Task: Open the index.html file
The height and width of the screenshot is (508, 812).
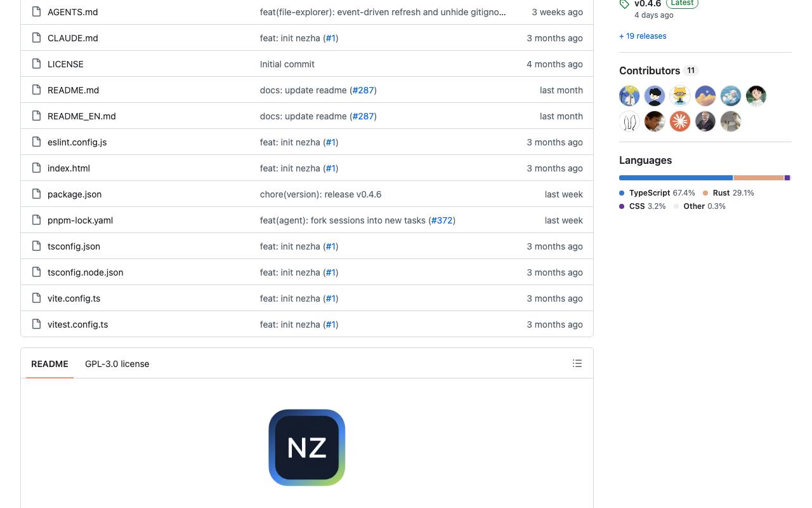Action: tap(69, 168)
